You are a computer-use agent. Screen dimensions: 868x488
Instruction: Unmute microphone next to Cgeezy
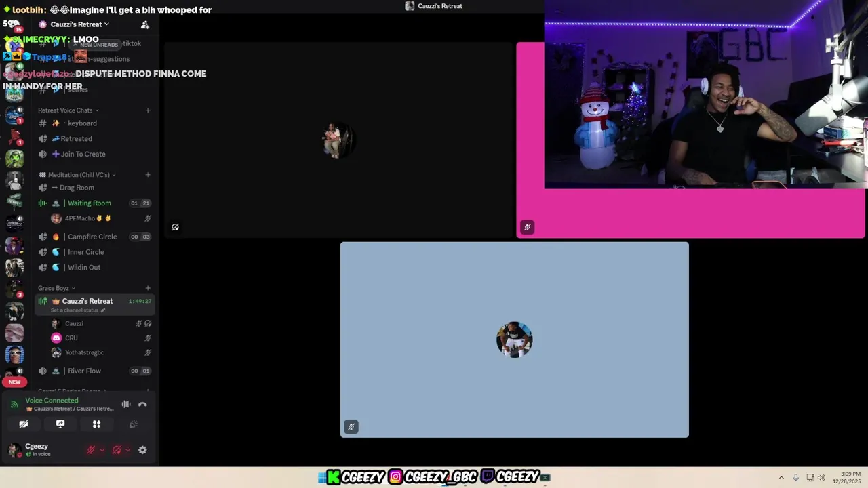coord(91,450)
